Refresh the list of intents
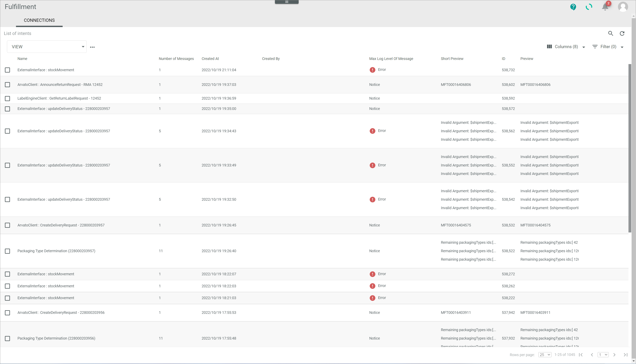The height and width of the screenshot is (364, 636). click(622, 33)
